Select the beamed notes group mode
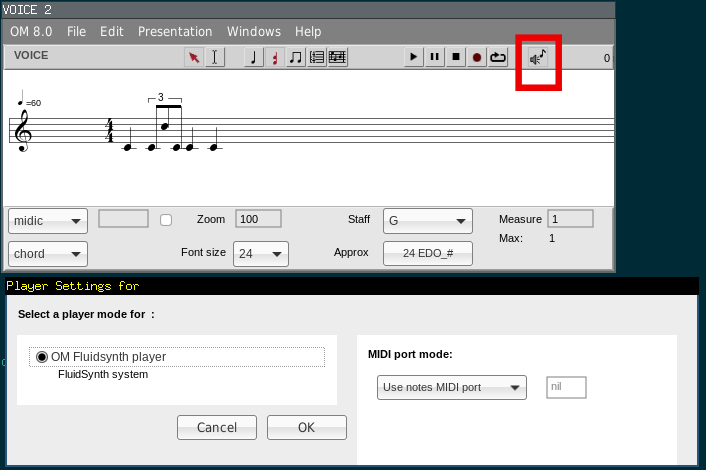 coord(296,58)
